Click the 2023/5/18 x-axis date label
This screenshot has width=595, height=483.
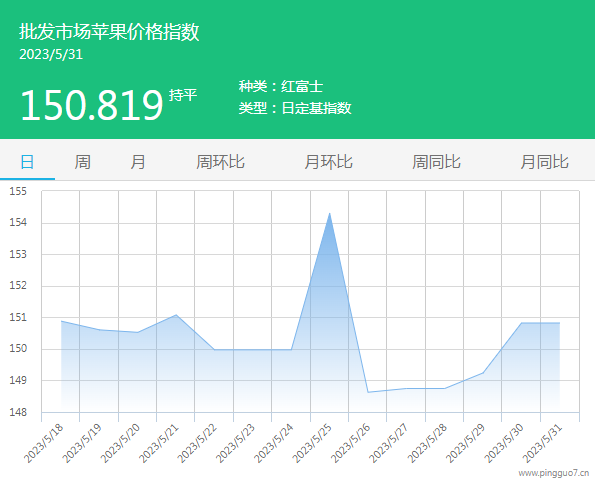44,443
